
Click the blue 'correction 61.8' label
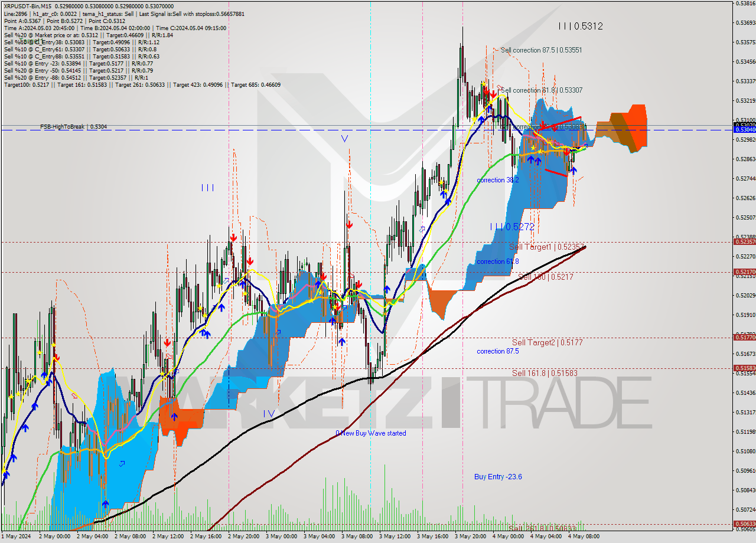[498, 261]
